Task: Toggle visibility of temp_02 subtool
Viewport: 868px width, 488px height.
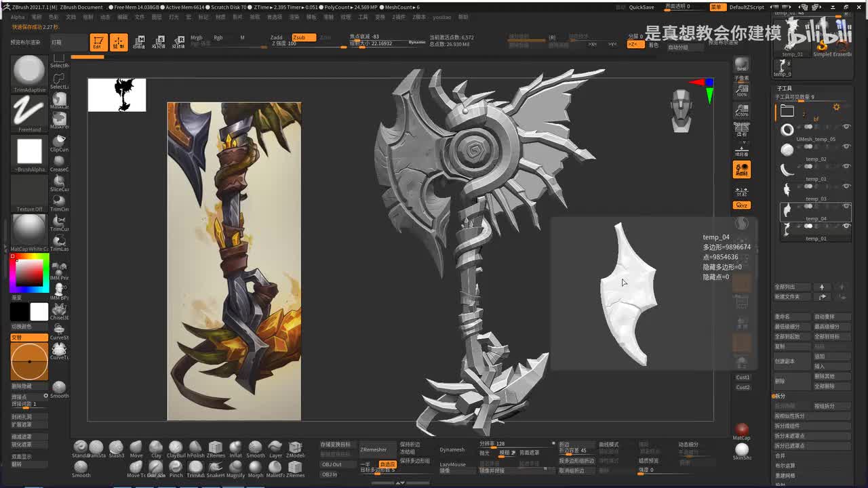Action: 846,146
